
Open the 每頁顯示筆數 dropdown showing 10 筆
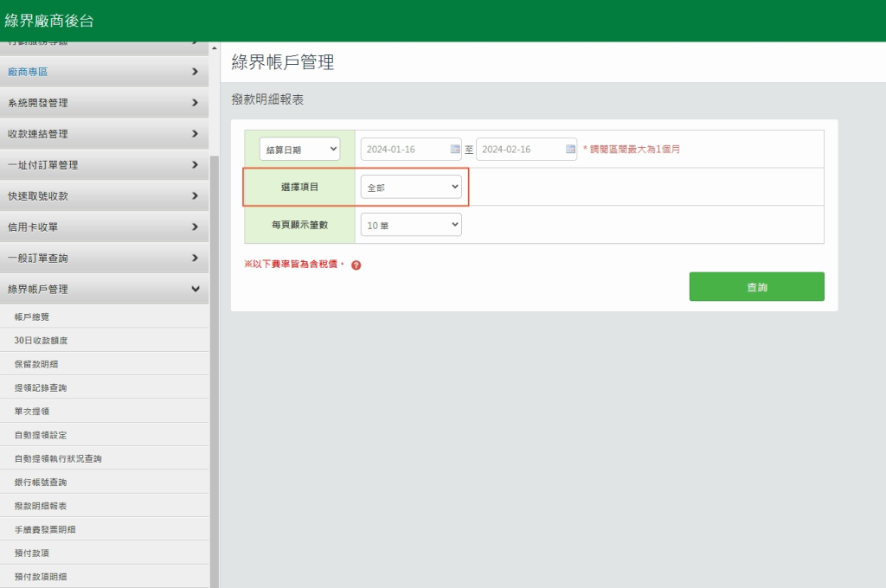[x=411, y=225]
